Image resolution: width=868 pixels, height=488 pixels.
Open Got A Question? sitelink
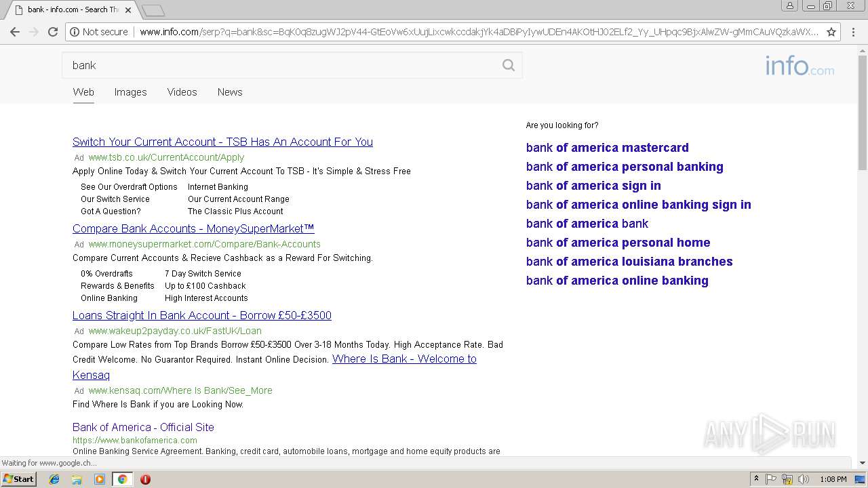[111, 211]
